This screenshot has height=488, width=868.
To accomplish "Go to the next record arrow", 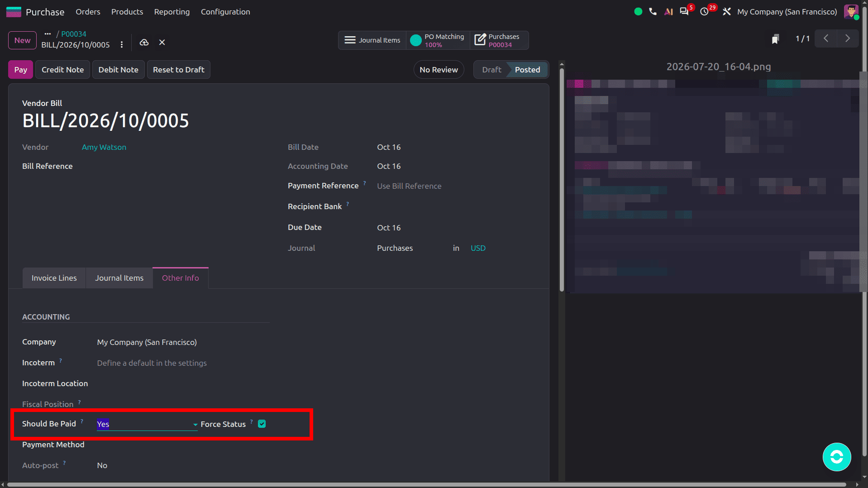I will (848, 38).
